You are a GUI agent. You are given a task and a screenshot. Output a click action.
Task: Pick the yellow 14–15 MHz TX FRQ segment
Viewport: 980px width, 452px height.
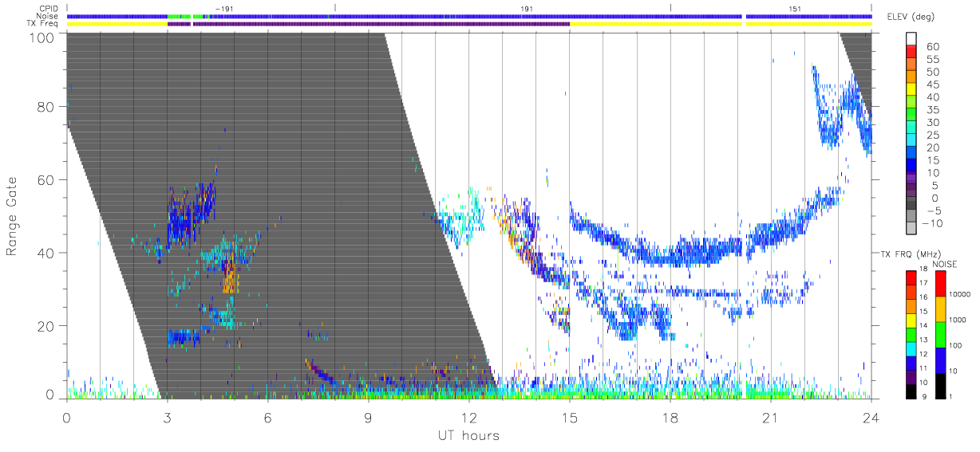point(912,322)
